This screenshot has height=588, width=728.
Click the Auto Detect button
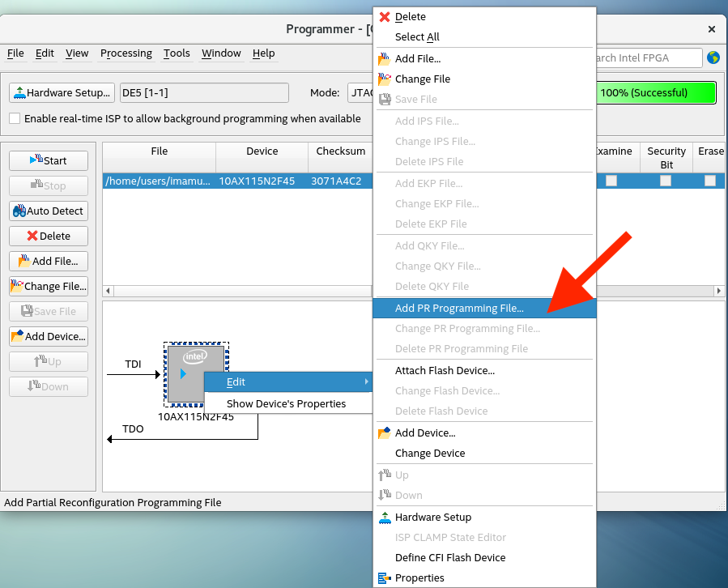click(x=49, y=211)
